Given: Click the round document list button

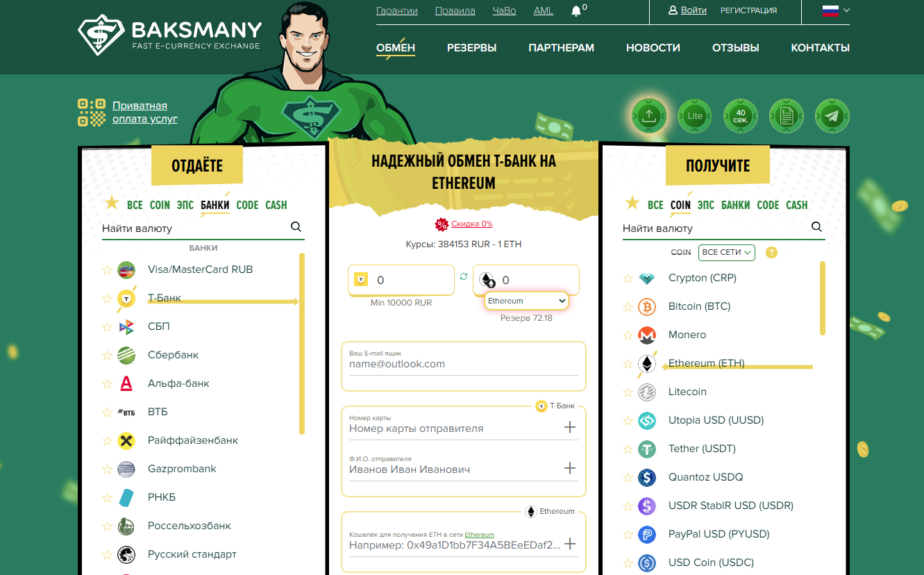Looking at the screenshot, I should [787, 116].
